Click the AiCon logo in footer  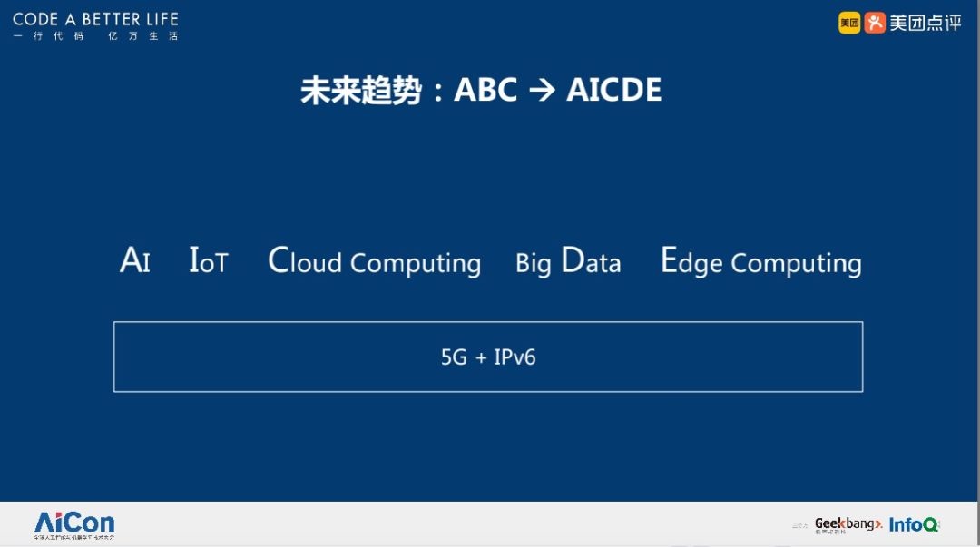[74, 522]
